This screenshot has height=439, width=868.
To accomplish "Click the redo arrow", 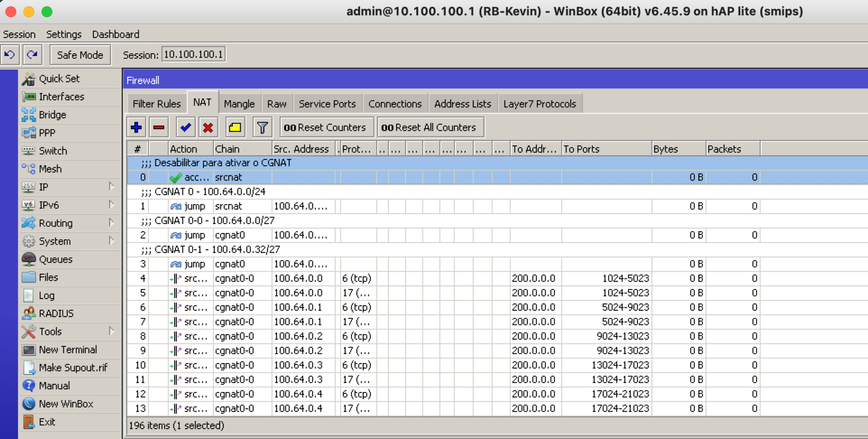I will point(32,54).
